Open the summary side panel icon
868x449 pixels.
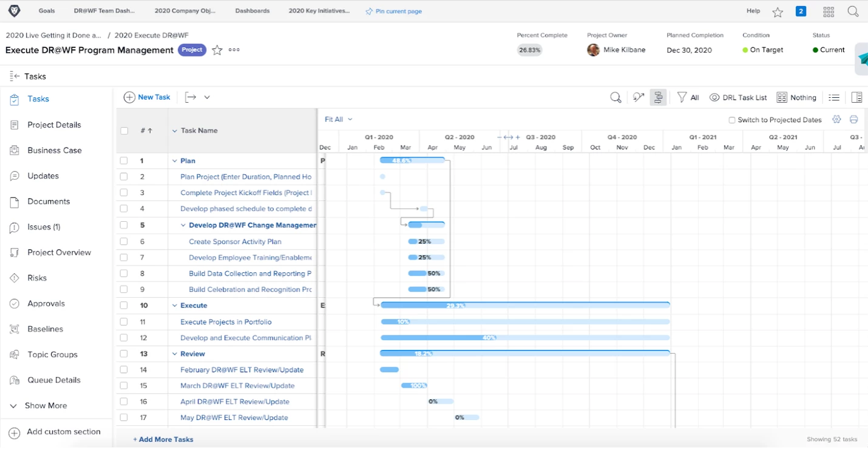tap(856, 97)
